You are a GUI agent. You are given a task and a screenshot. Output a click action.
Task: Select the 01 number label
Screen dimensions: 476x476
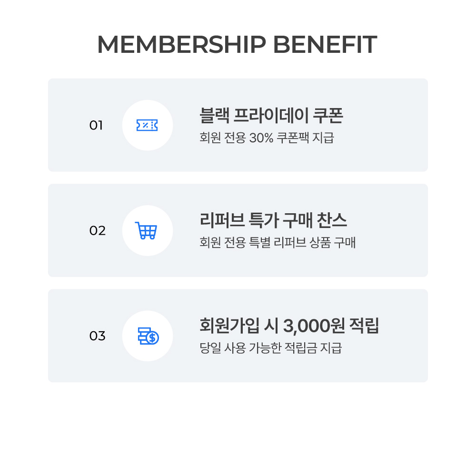(x=96, y=126)
